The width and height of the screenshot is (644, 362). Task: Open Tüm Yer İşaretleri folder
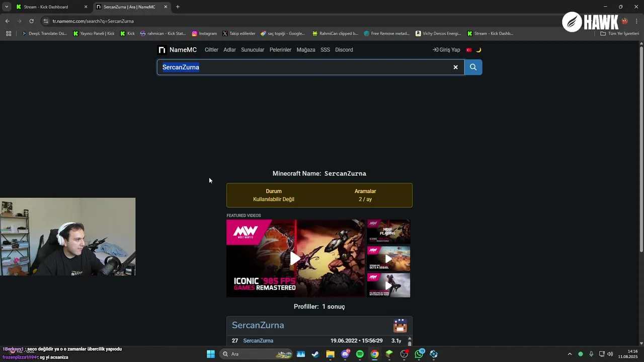tap(620, 34)
